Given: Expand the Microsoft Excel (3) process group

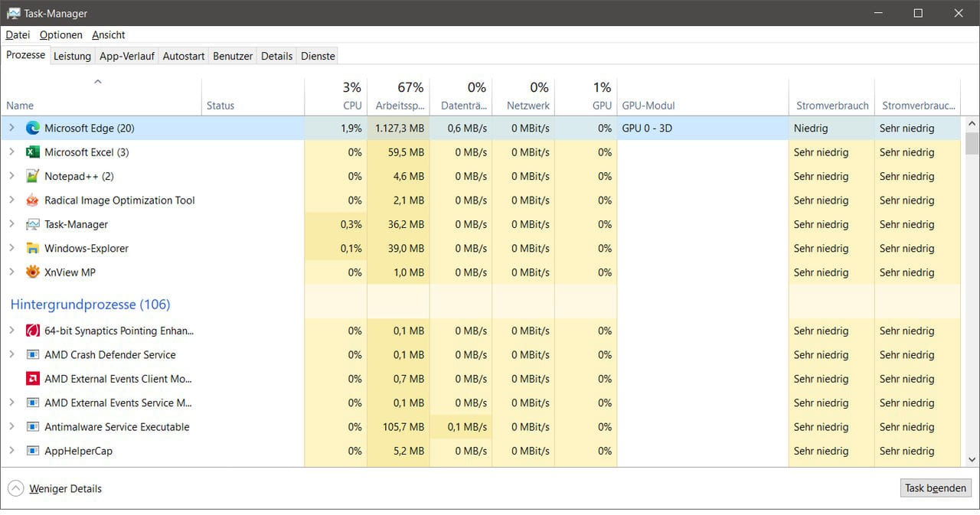Looking at the screenshot, I should (x=11, y=152).
